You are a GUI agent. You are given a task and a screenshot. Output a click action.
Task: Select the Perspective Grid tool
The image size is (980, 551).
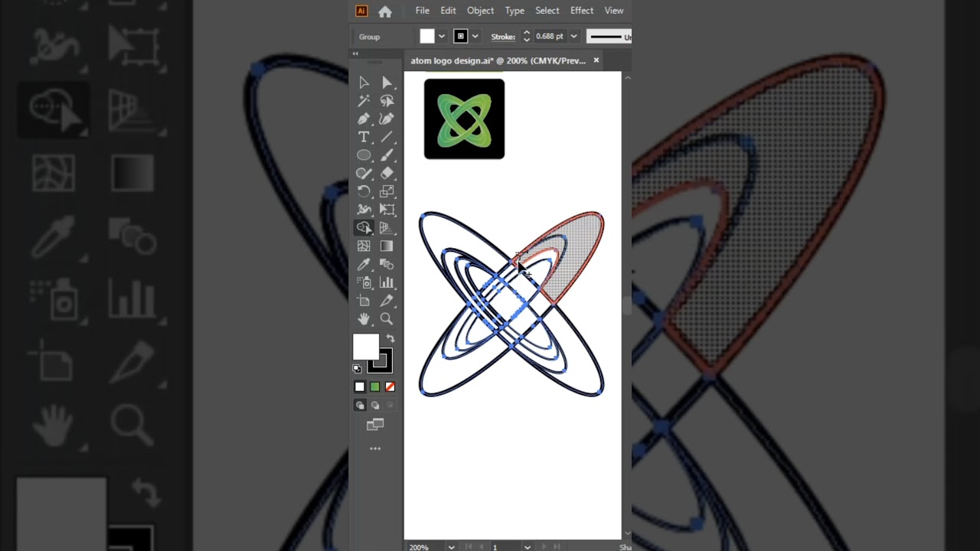387,228
